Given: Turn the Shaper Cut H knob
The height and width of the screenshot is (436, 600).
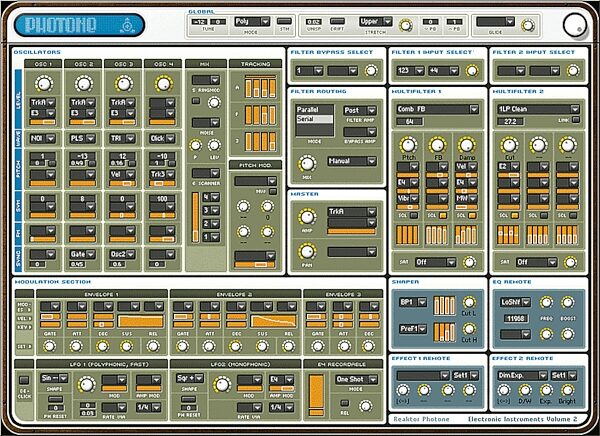Looking at the screenshot, I should click(469, 329).
